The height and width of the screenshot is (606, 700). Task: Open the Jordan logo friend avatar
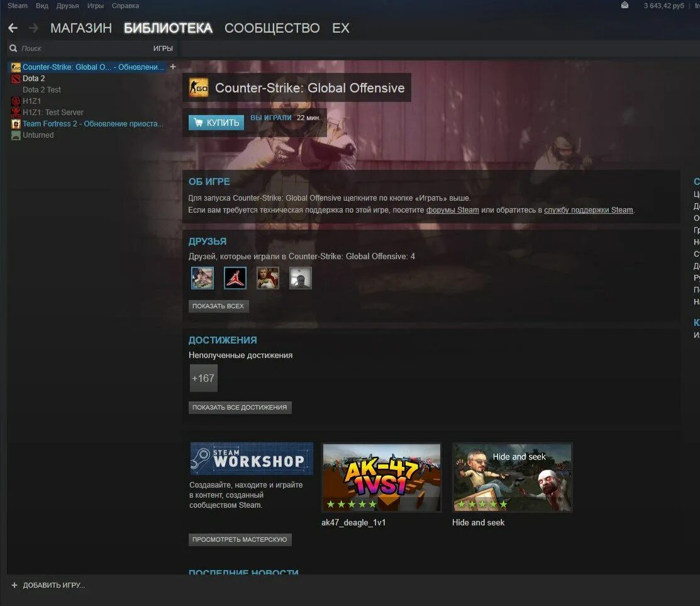click(x=235, y=278)
